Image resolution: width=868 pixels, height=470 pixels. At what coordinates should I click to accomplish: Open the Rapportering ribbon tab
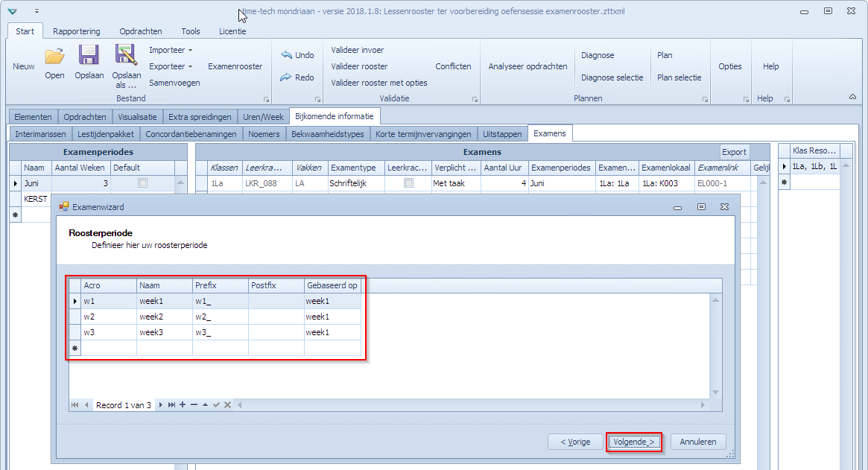click(77, 31)
